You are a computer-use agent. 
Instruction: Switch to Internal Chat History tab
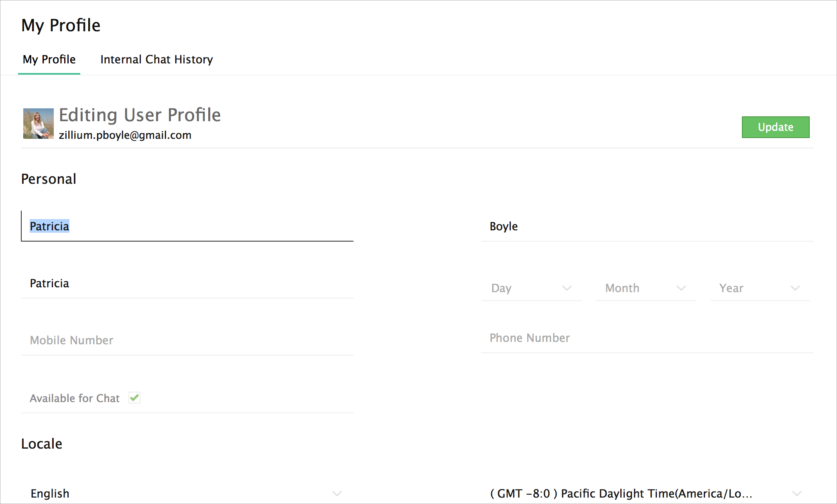click(x=156, y=59)
